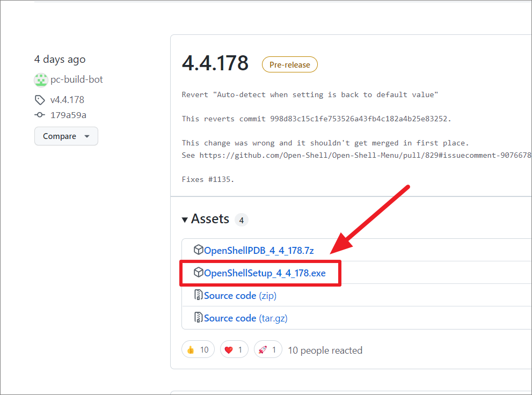
Task: Toggle the heart reaction
Action: point(234,349)
